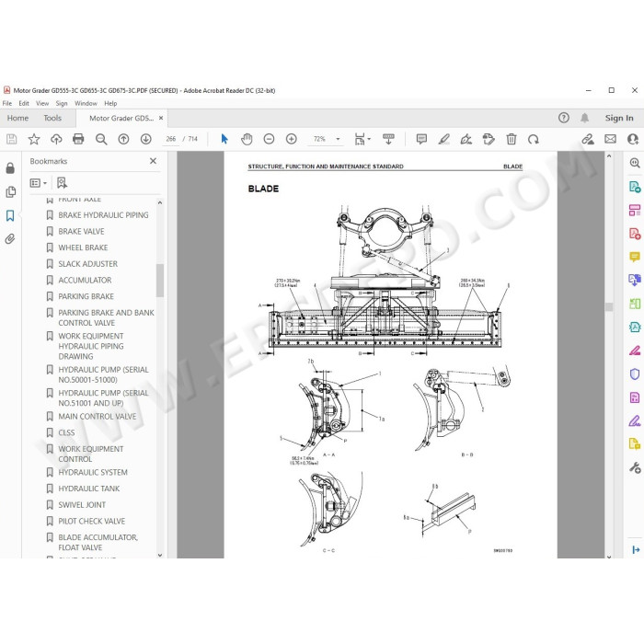
Task: Select the arrow selection tool
Action: [x=224, y=139]
